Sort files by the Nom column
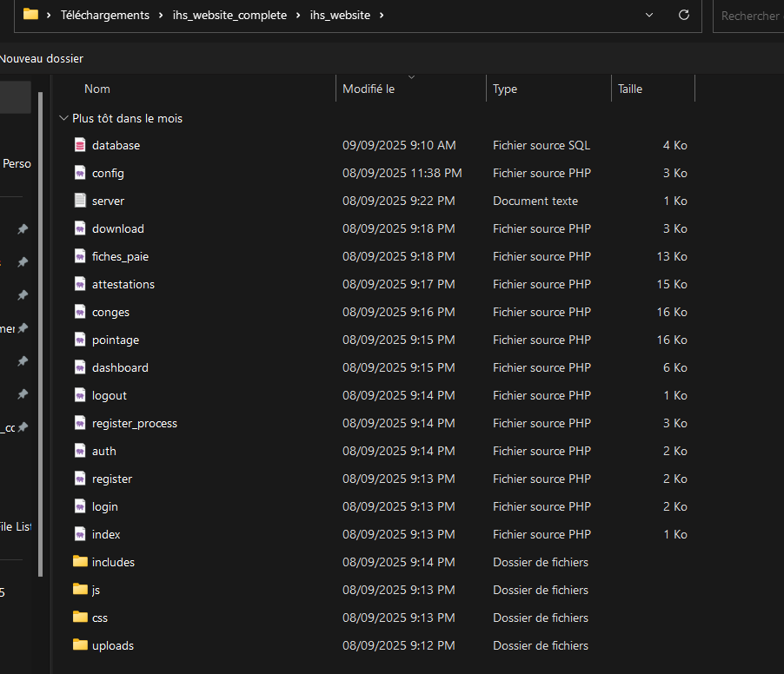Screen dimensions: 784x674 tap(97, 89)
